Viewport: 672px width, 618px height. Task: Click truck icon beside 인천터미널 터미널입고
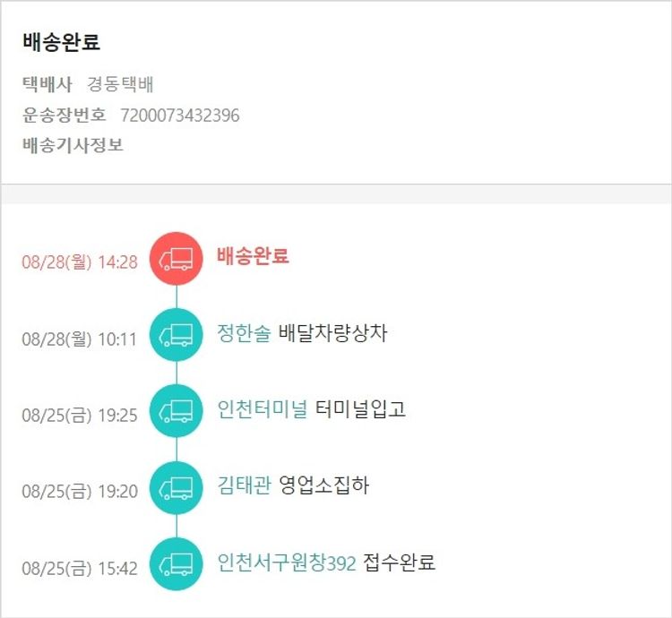pos(177,411)
